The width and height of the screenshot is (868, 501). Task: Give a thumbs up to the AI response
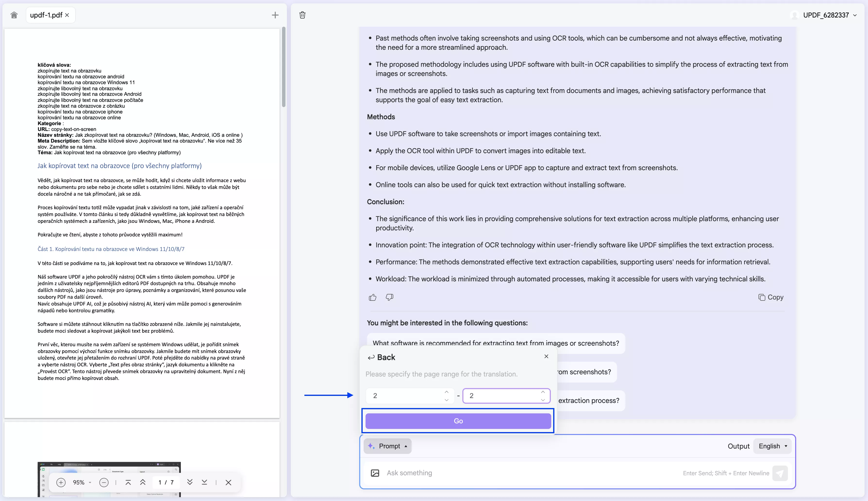[372, 297]
